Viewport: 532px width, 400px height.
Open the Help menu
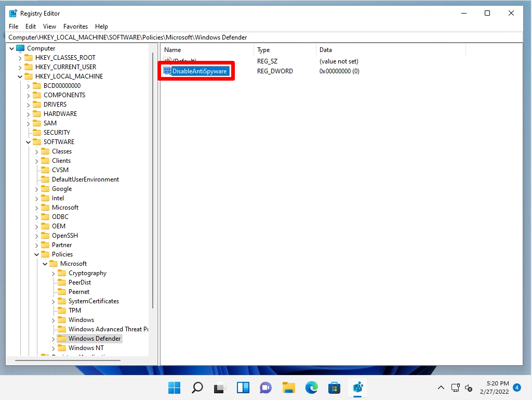pos(101,27)
